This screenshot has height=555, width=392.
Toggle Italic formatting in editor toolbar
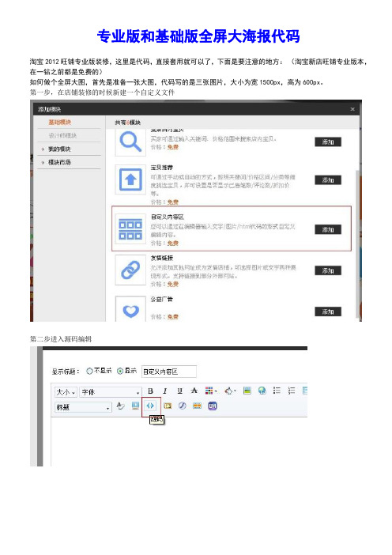[165, 391]
